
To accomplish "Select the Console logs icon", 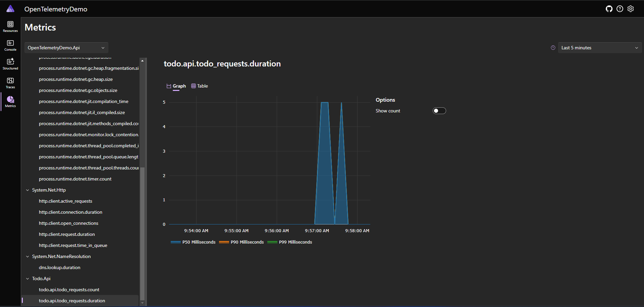I will (10, 45).
